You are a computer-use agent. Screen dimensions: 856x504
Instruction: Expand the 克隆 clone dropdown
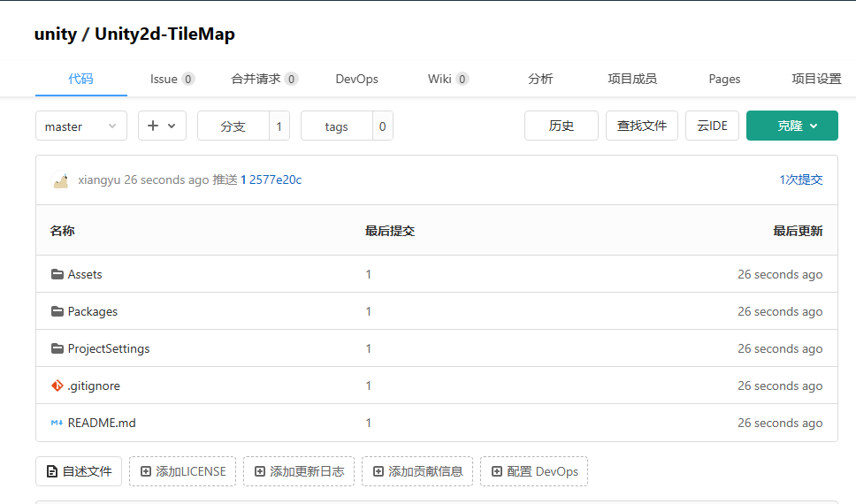point(792,126)
